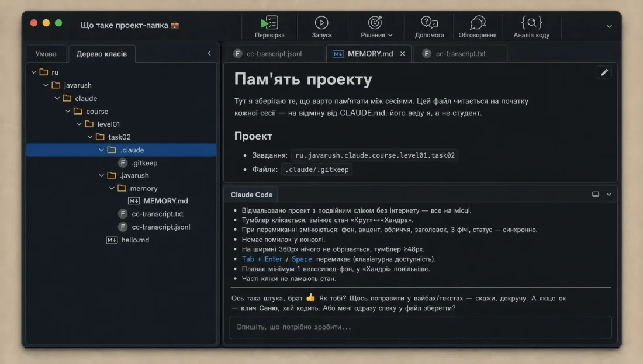Screen dimensions: 643x364
Task: Collapse the memory folder chevron
Action: pos(112,188)
